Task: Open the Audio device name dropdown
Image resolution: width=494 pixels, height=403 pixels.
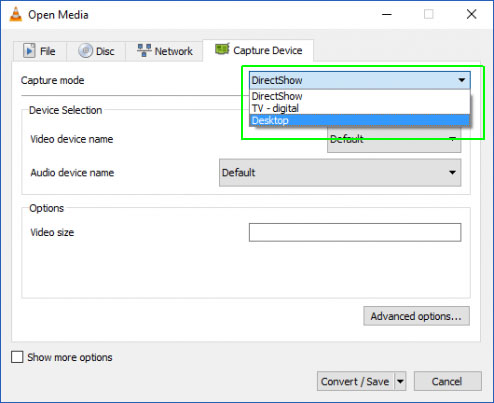Action: click(x=340, y=173)
